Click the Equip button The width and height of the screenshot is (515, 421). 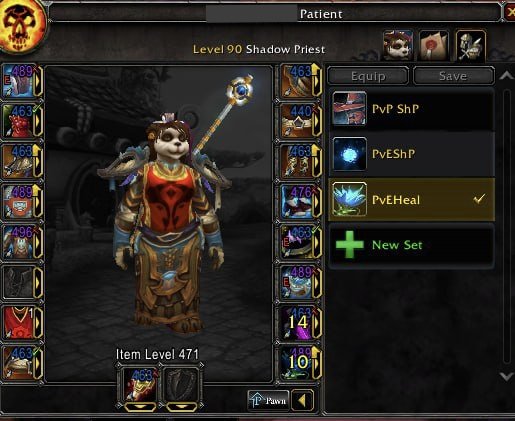(x=368, y=76)
